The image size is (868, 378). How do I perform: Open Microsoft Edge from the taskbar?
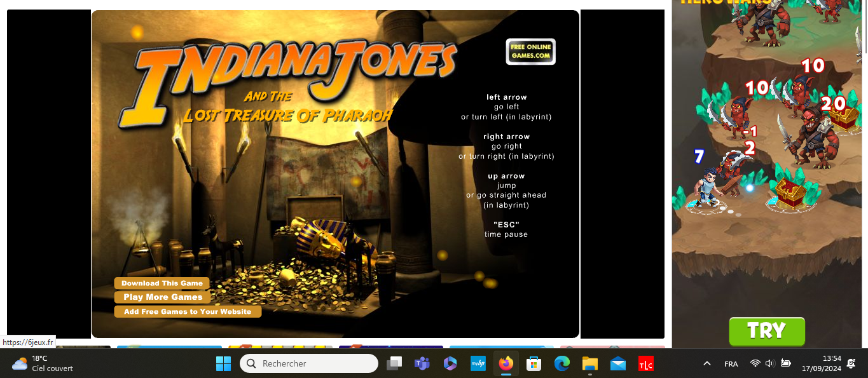(562, 363)
